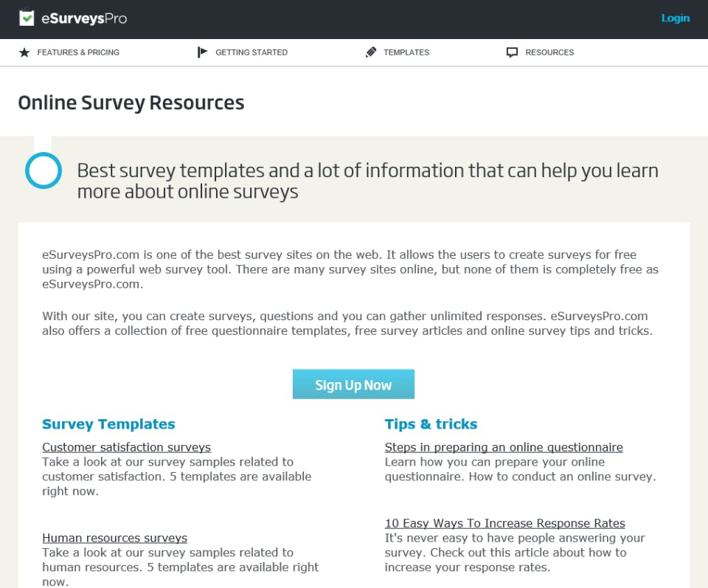Click the flag icon beside Getting Started
708x588 pixels.
[x=202, y=52]
